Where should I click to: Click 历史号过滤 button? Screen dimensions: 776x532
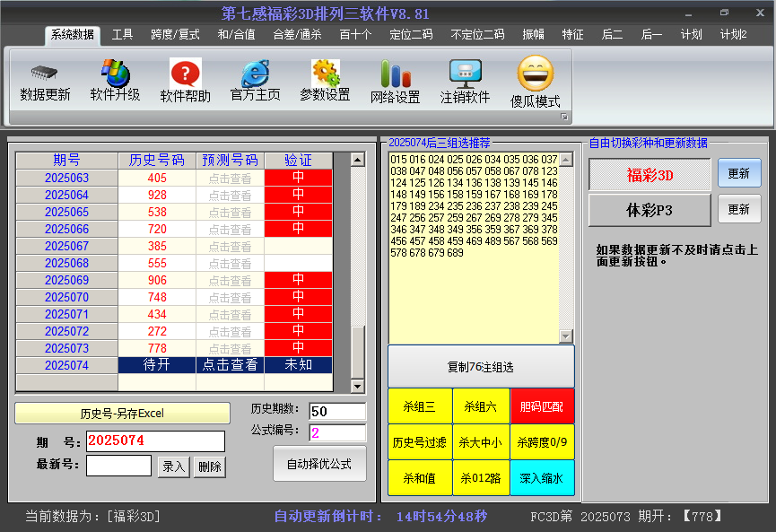(x=420, y=442)
